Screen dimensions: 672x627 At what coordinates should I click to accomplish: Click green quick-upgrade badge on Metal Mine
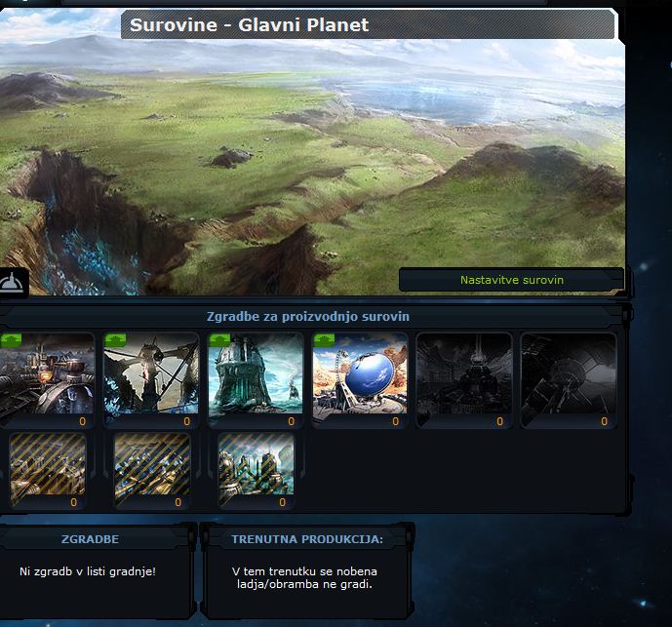click(x=12, y=339)
